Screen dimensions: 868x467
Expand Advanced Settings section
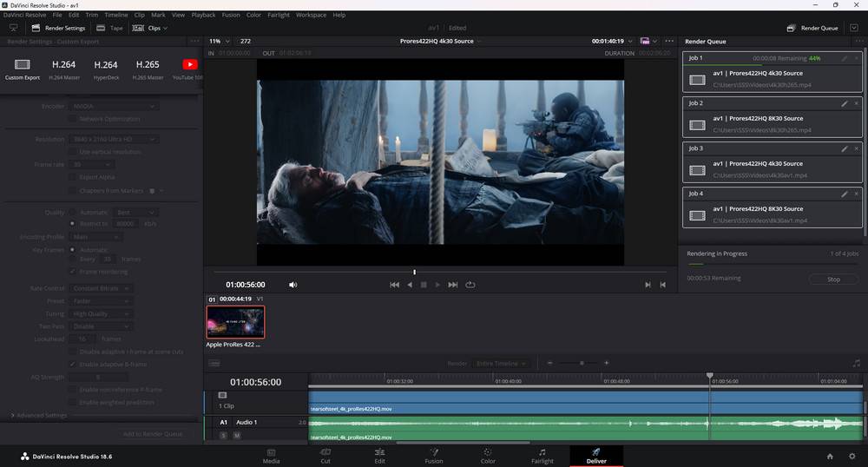pos(39,416)
